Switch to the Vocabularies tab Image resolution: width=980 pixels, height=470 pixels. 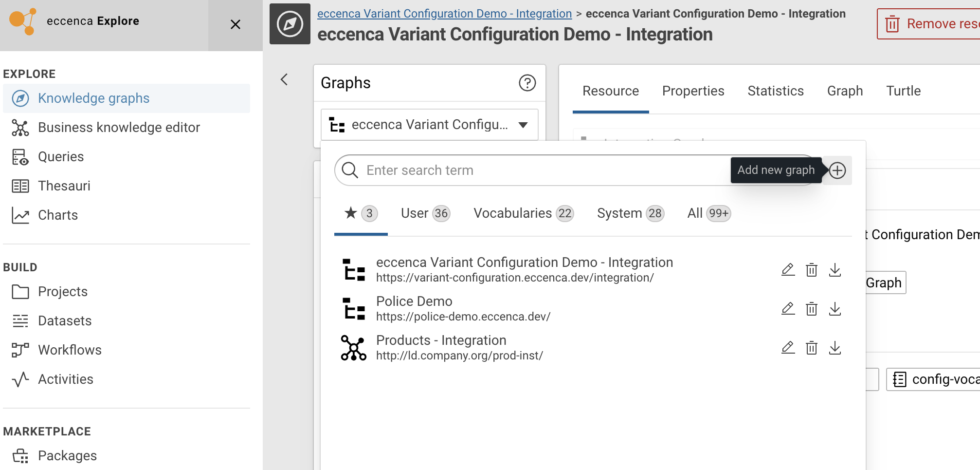(524, 213)
